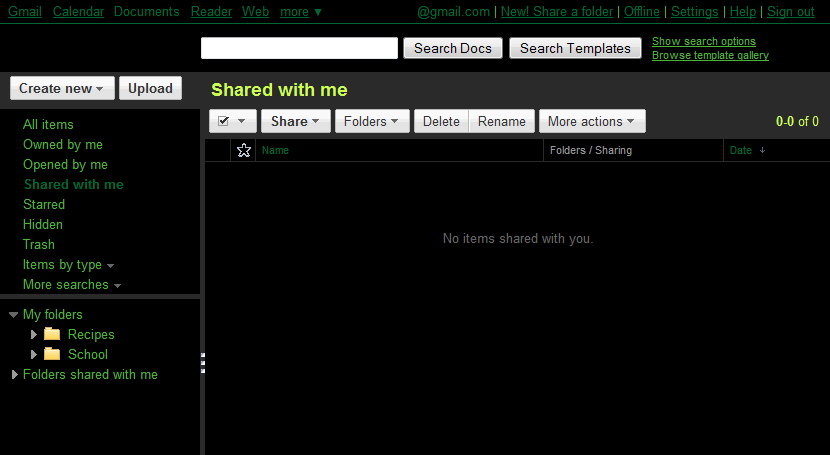The image size is (830, 455).
Task: Open Browse template gallery link
Action: (710, 55)
